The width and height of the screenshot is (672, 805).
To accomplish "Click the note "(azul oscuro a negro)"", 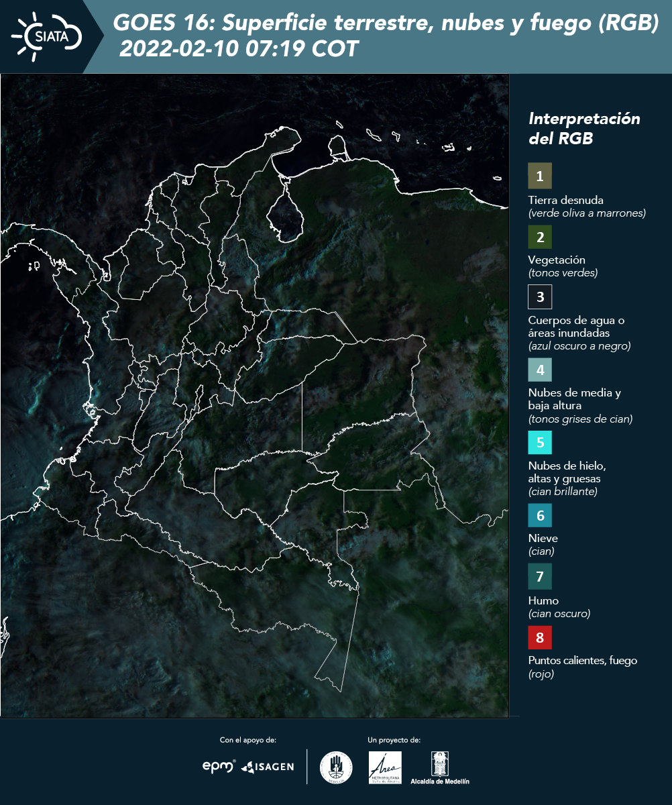I will tap(579, 346).
